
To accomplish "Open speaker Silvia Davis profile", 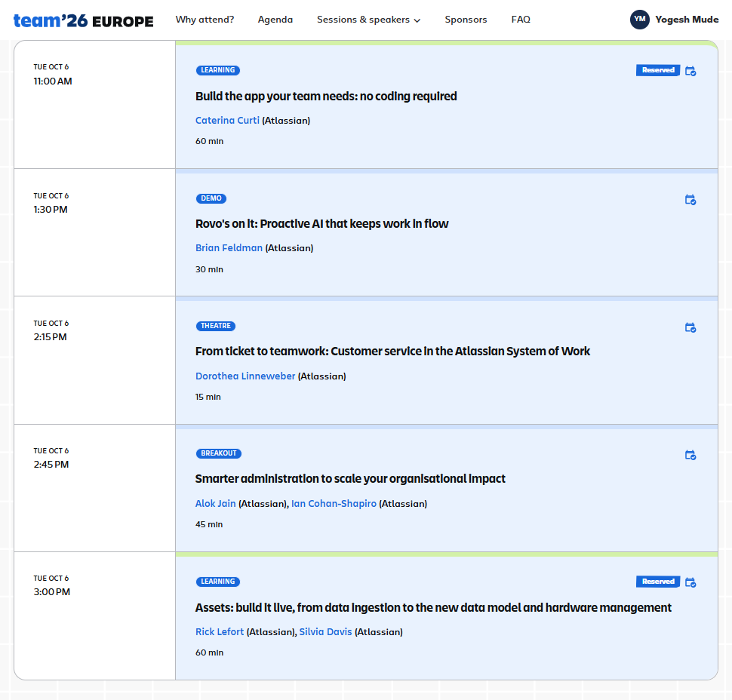I will (x=325, y=632).
